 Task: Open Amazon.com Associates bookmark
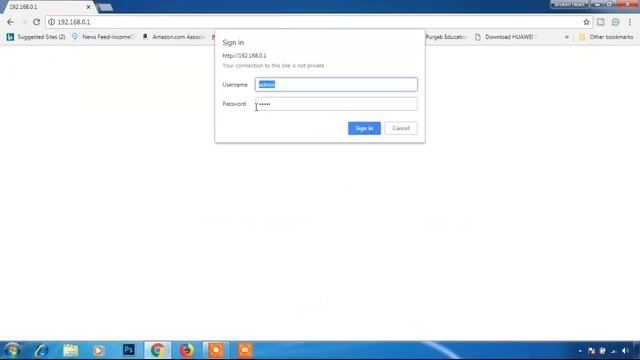pos(174,37)
